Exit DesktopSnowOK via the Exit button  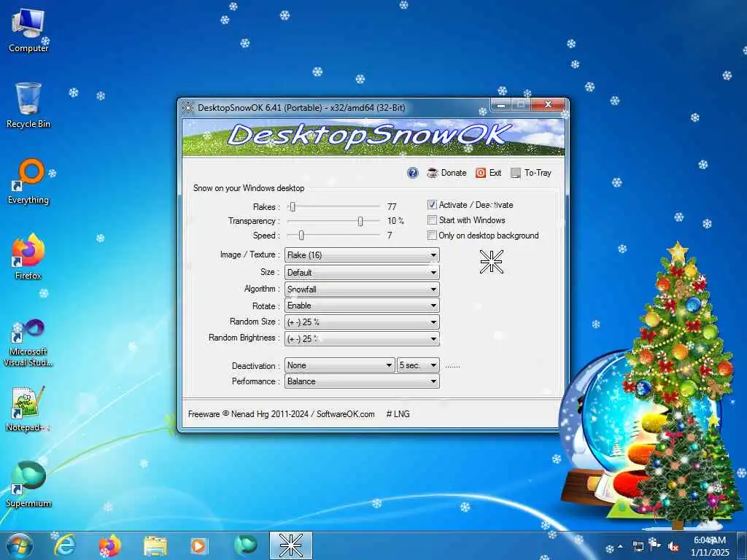488,173
